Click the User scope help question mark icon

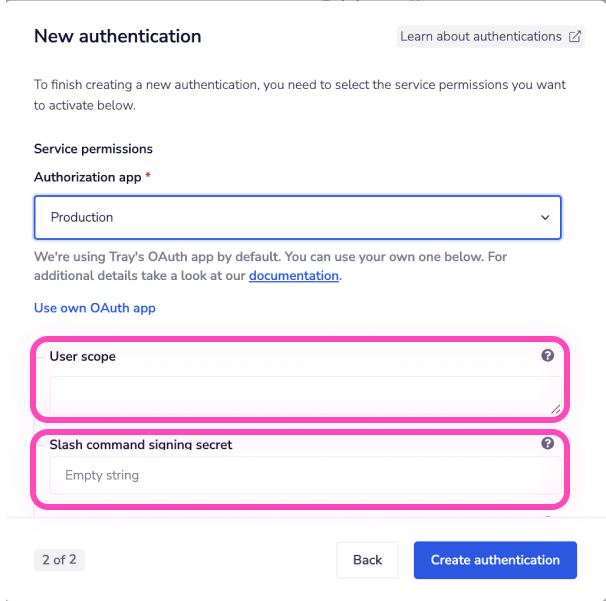pyautogui.click(x=547, y=356)
